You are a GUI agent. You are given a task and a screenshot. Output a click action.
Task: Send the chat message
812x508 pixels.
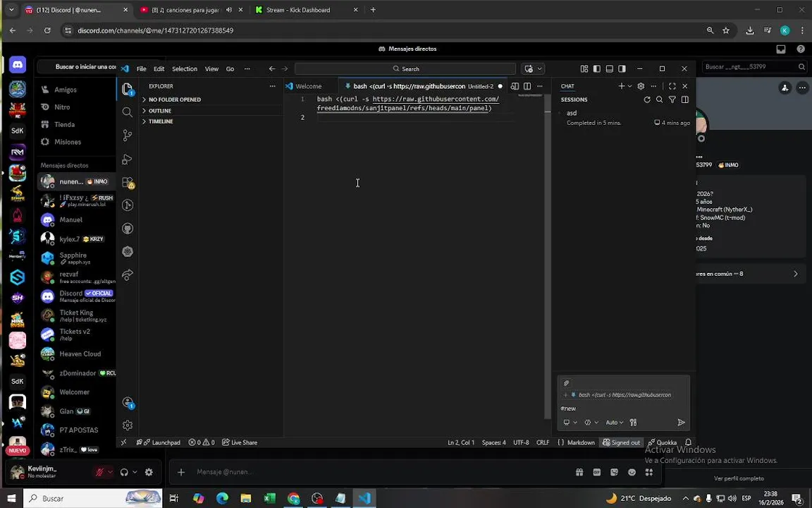(x=681, y=423)
